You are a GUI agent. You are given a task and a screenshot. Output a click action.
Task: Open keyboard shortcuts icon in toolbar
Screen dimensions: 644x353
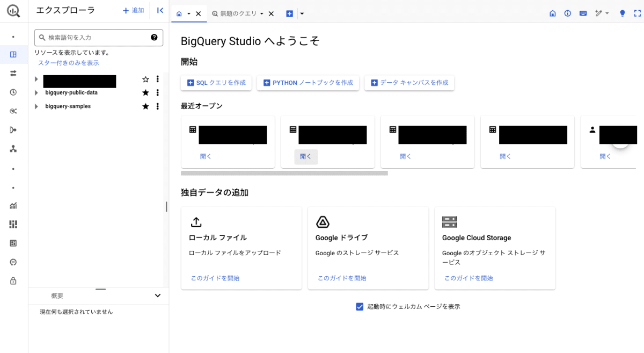[583, 13]
